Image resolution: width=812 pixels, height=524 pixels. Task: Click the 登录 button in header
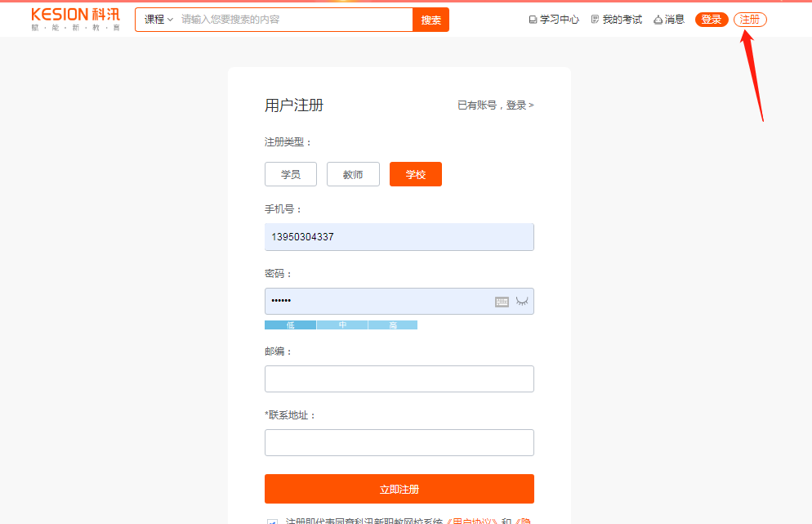point(711,20)
